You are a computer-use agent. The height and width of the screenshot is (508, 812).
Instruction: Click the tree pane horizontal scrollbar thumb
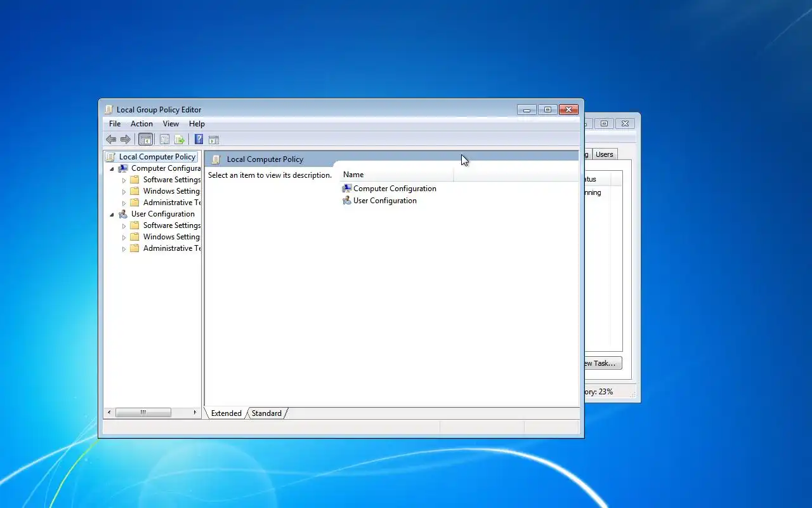(143, 413)
